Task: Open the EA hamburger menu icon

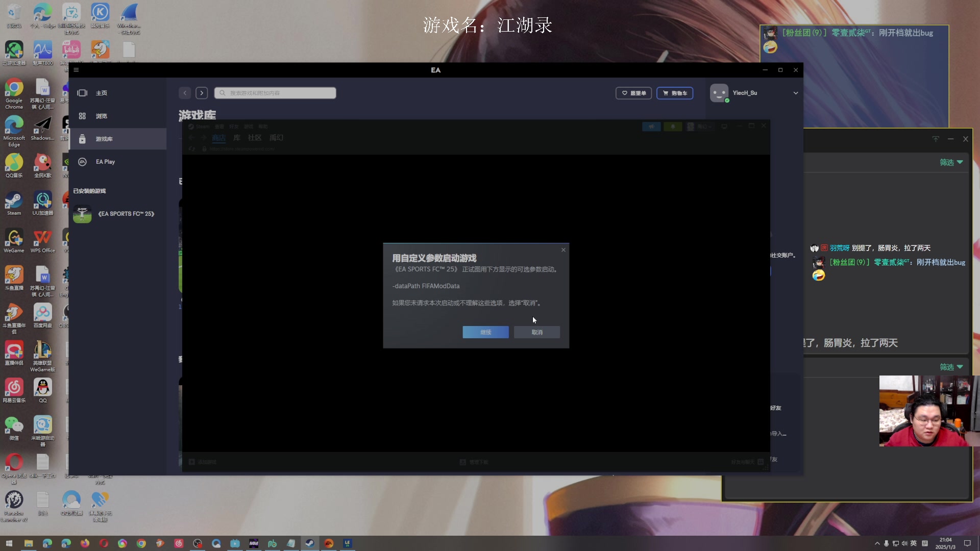Action: [76, 70]
